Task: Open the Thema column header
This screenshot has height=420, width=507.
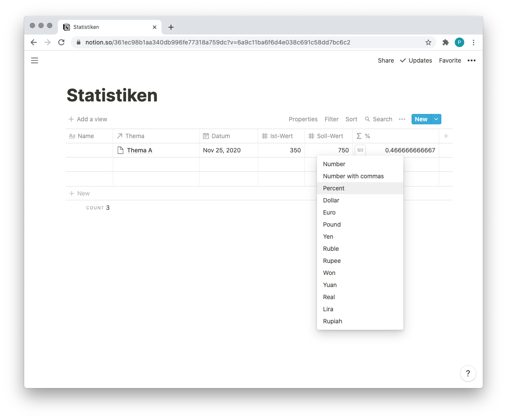Action: [x=156, y=136]
